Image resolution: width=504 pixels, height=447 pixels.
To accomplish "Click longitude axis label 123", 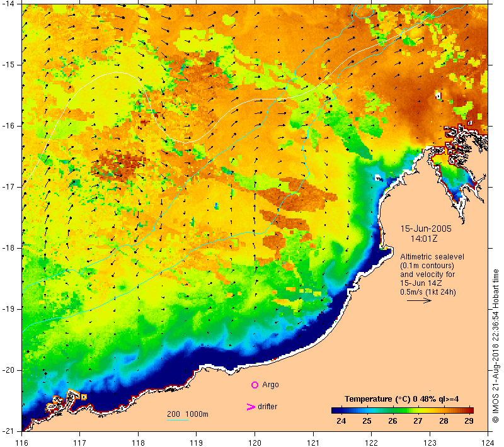I will [x=430, y=443].
